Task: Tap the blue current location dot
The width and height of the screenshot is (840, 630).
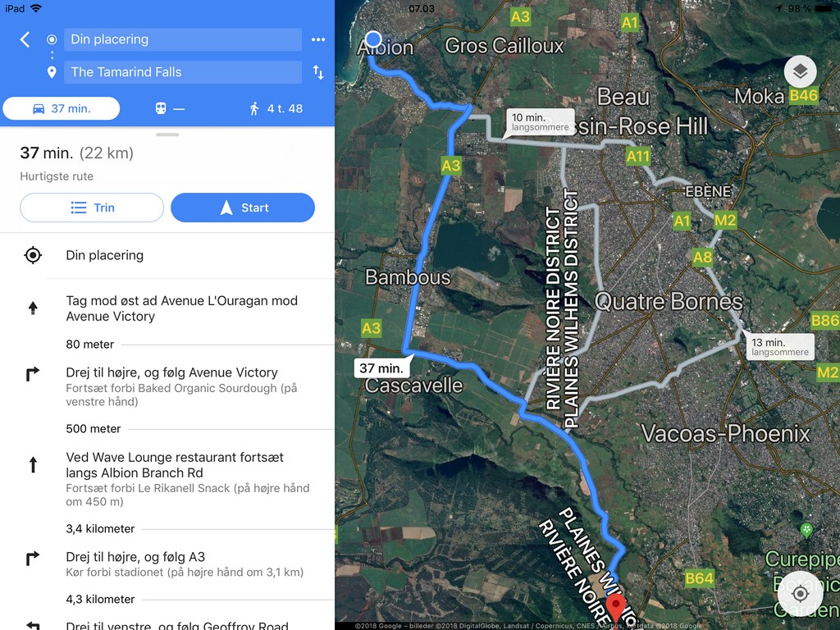Action: pyautogui.click(x=373, y=39)
